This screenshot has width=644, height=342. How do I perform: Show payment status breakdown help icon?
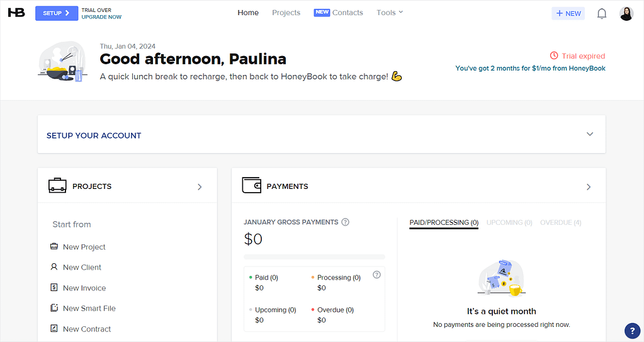tap(376, 275)
